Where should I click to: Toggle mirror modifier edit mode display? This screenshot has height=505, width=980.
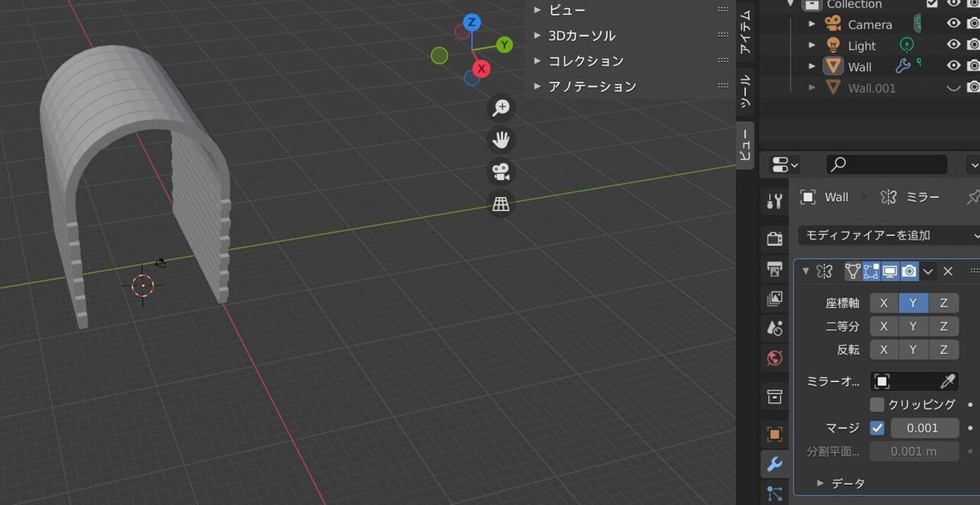click(871, 271)
